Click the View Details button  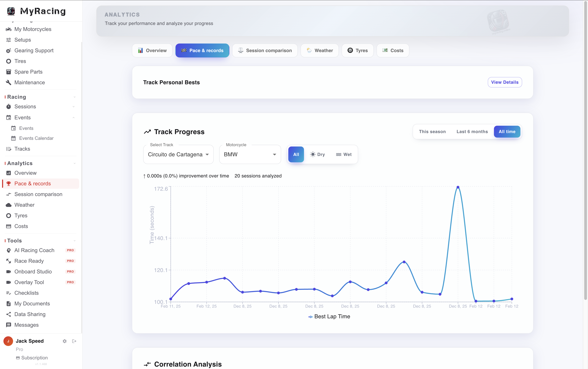[x=505, y=82]
